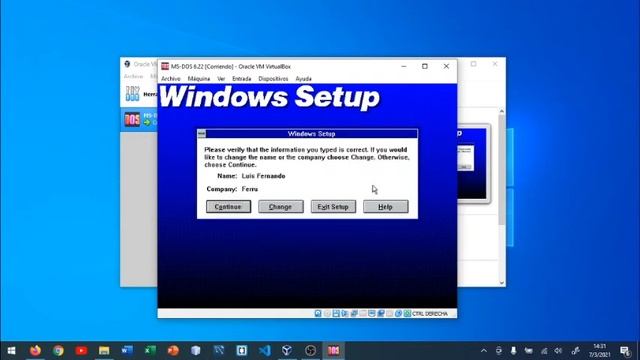This screenshot has width=640, height=360.
Task: Open Google Chrome from the taskbar
Action: 58,351
